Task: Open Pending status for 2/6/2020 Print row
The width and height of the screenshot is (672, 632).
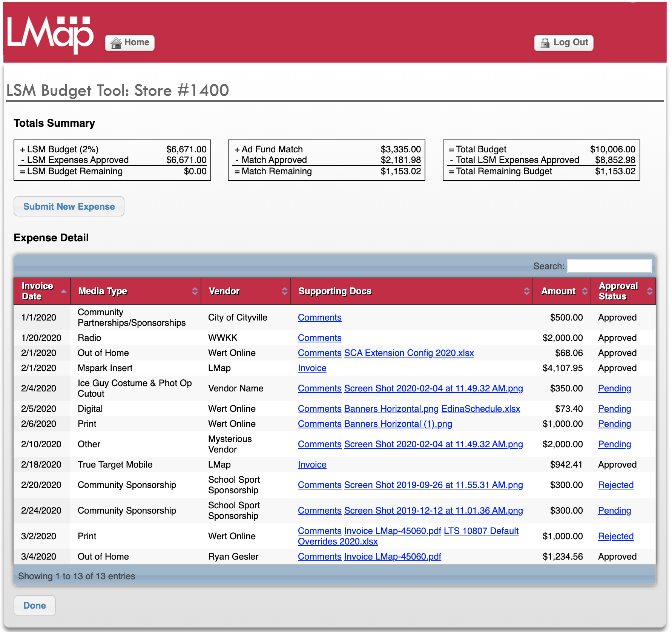Action: (x=614, y=424)
